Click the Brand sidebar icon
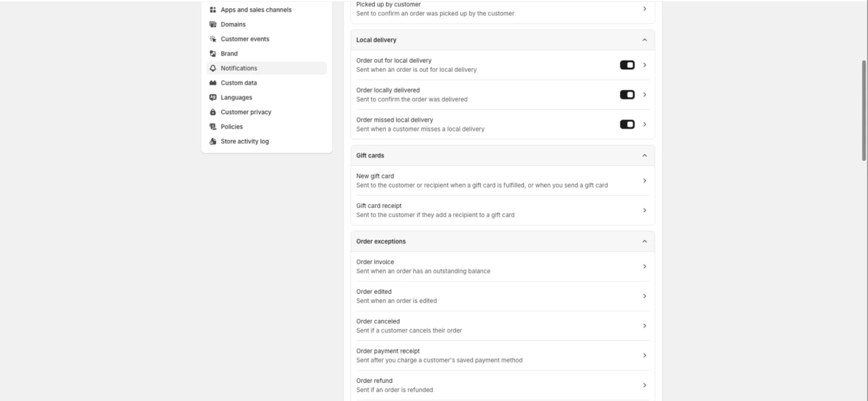The width and height of the screenshot is (868, 401). click(213, 53)
